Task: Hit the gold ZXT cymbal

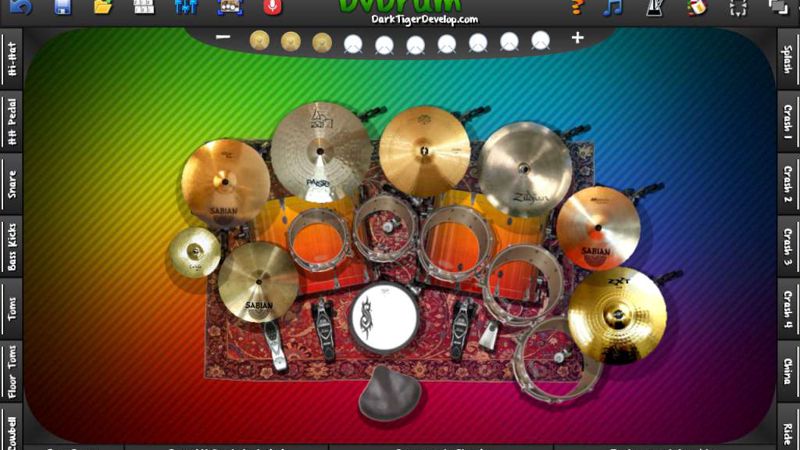Action: tap(617, 315)
